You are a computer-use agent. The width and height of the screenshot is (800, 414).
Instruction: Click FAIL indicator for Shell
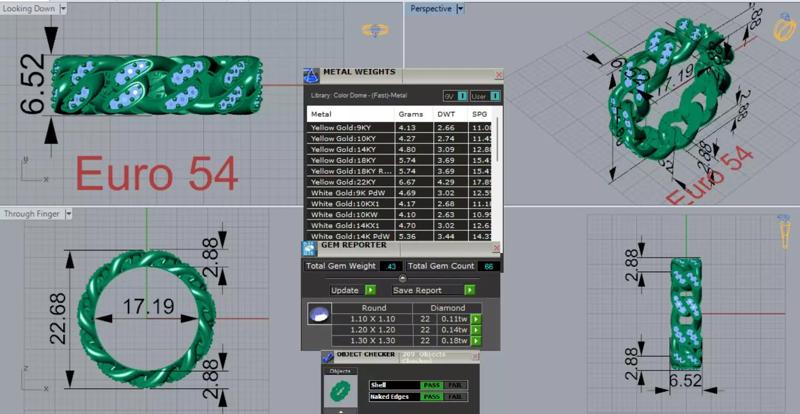point(455,385)
